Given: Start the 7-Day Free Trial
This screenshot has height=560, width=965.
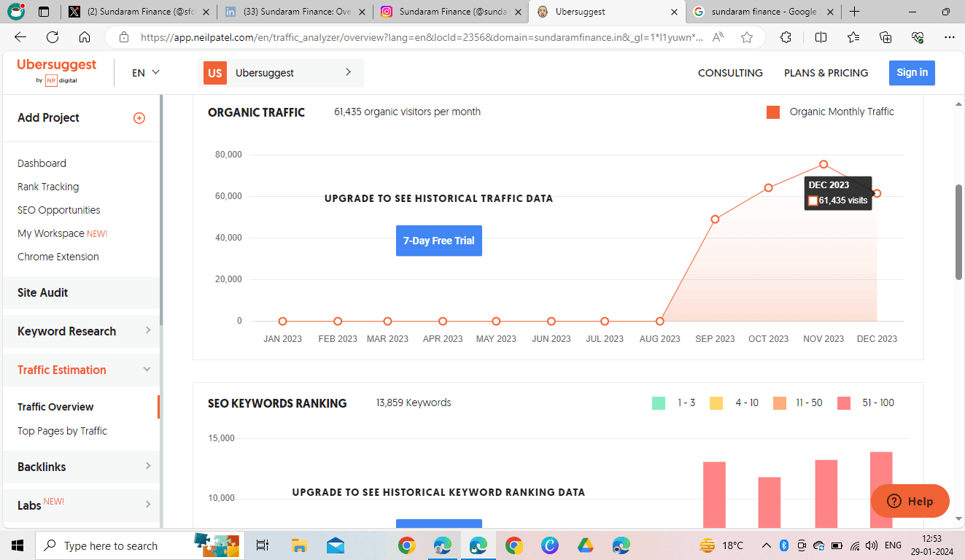Looking at the screenshot, I should 439,241.
